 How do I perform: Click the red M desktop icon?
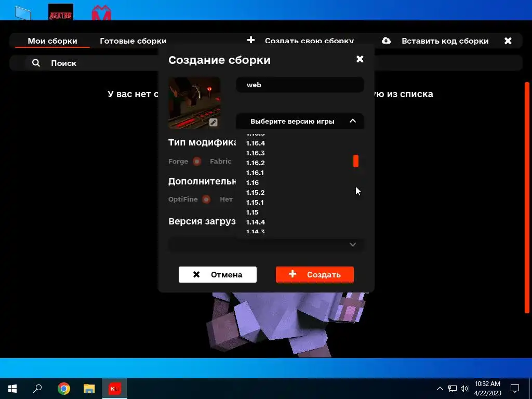(x=101, y=12)
